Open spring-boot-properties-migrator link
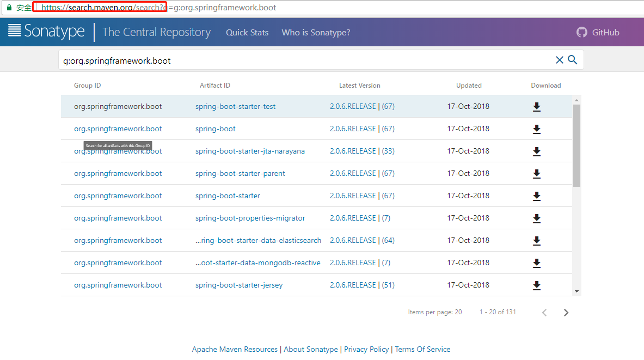Image resolution: width=644 pixels, height=360 pixels. click(250, 218)
